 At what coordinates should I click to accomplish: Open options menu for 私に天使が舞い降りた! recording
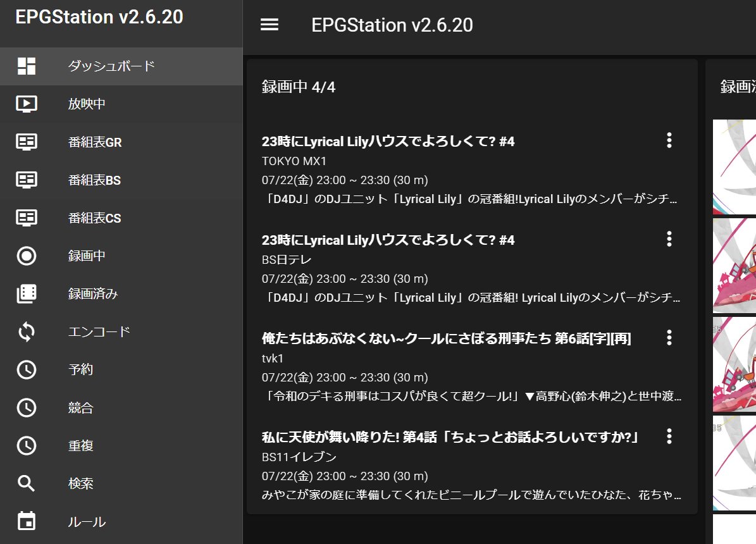tap(669, 436)
